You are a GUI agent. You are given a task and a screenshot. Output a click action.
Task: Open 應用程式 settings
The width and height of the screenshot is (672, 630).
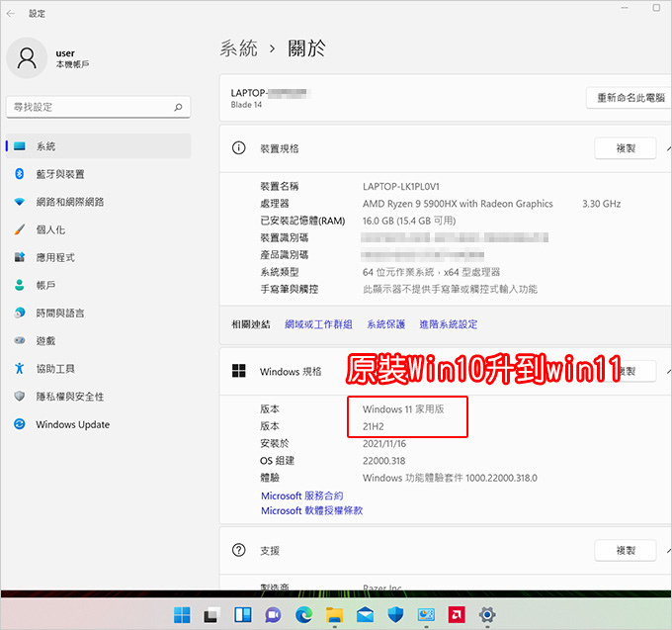98,257
